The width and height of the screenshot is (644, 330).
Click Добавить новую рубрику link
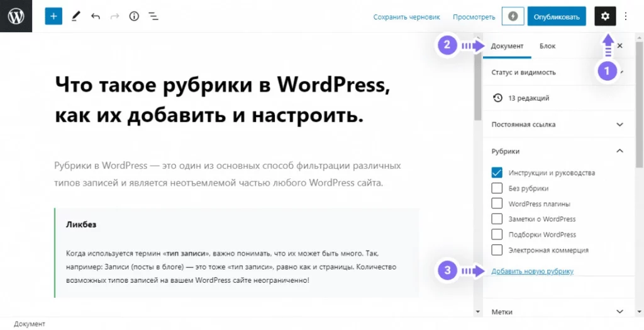(x=532, y=271)
